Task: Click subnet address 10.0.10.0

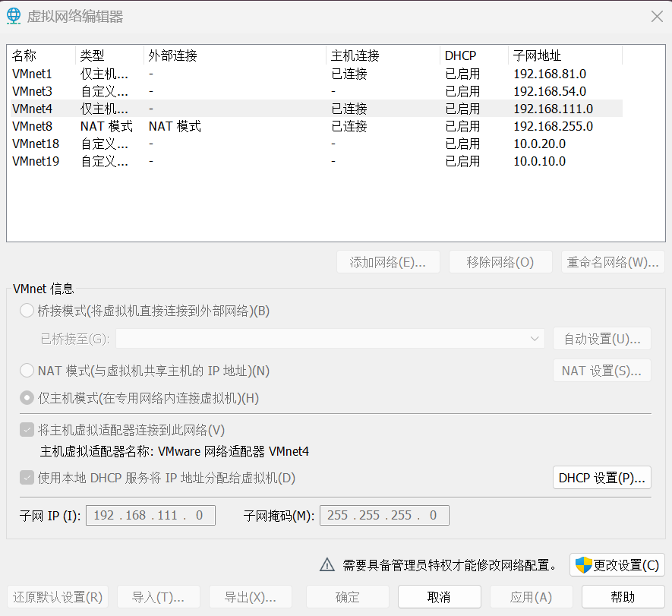Action: pyautogui.click(x=540, y=161)
